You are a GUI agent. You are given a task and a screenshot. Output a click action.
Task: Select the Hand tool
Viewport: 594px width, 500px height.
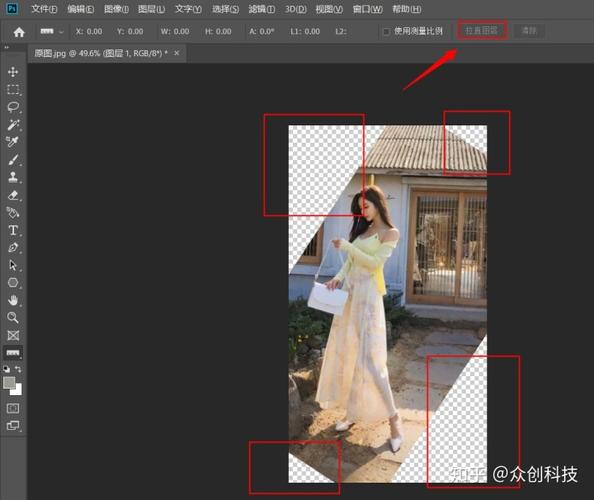pyautogui.click(x=13, y=300)
